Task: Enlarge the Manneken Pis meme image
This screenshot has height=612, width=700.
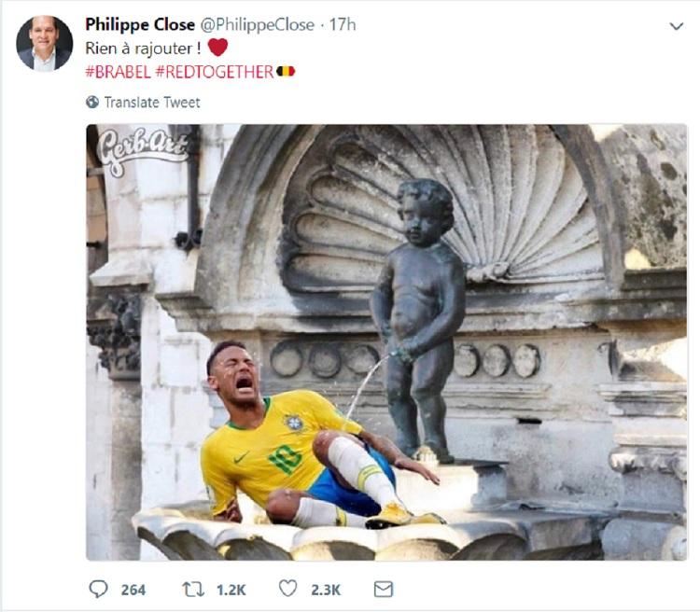Action: click(386, 341)
